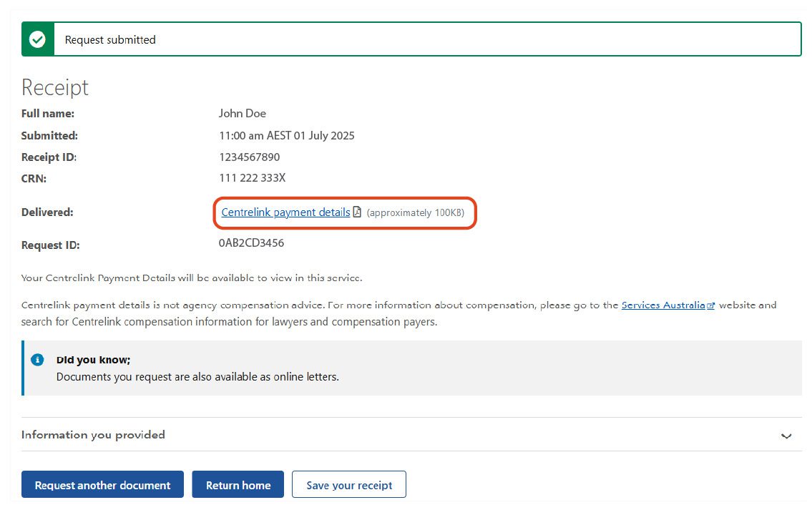Click the chevron on Information you provided
Screen dimensions: 812x515
(x=786, y=436)
